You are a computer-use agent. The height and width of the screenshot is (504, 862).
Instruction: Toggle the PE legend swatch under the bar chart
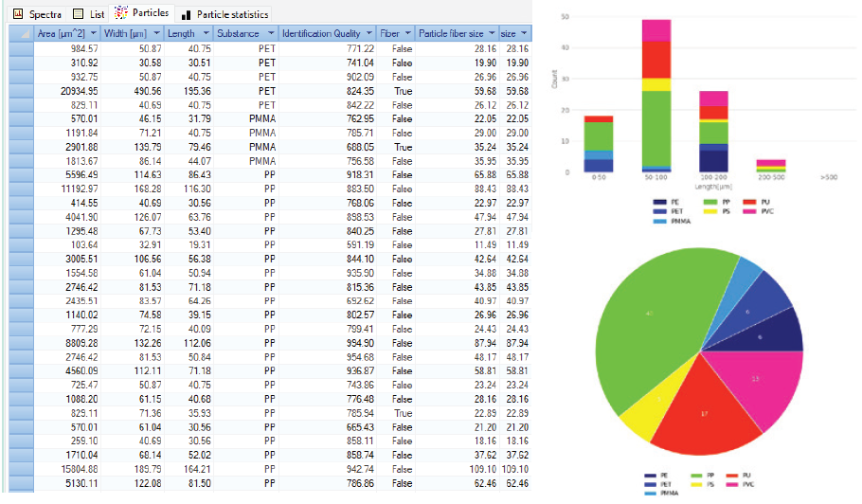point(659,202)
